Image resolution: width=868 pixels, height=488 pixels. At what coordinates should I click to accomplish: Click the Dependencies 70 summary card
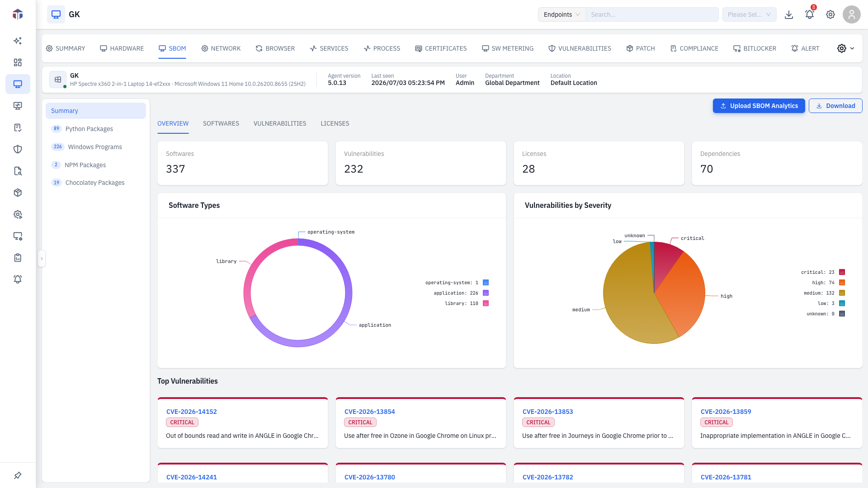[x=777, y=163]
